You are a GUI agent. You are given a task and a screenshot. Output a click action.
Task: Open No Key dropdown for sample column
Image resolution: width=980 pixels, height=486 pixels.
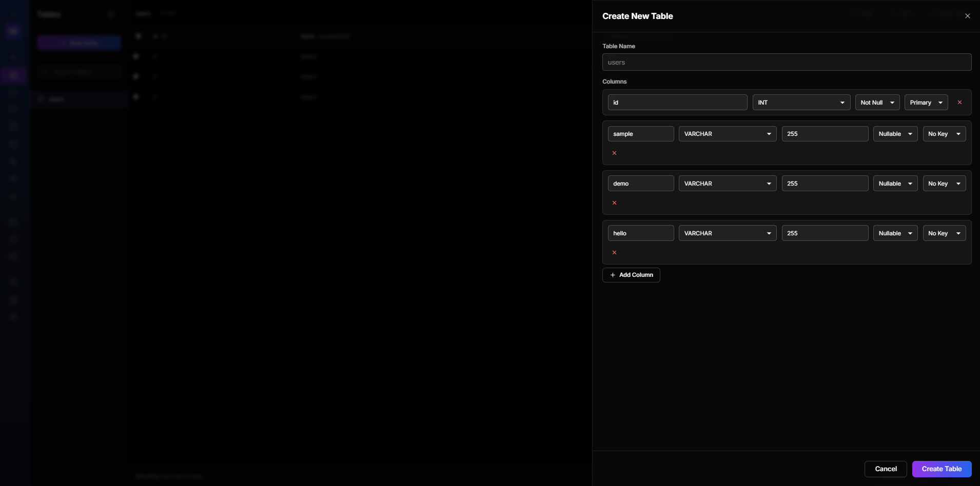pos(944,134)
